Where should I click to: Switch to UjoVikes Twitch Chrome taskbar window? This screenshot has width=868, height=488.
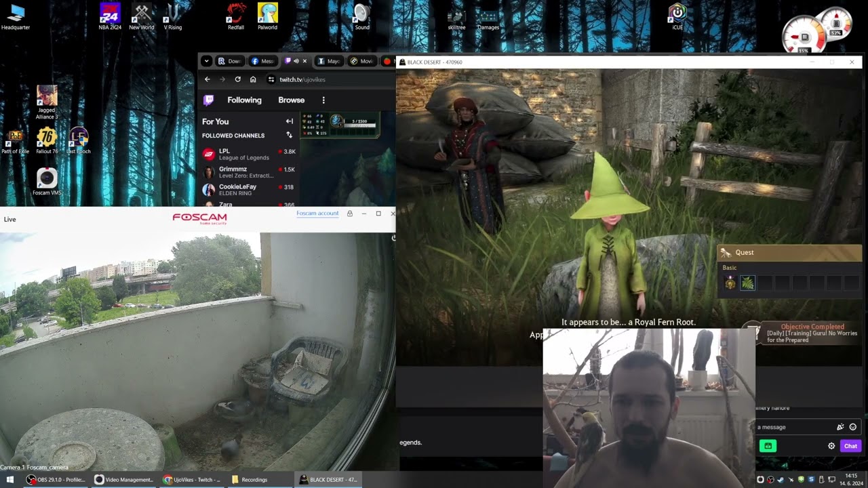pos(192,480)
